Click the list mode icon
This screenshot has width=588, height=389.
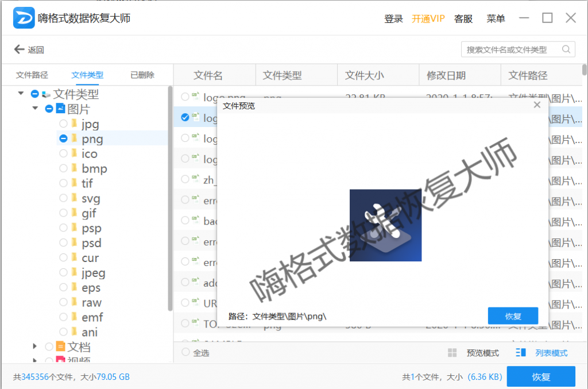520,352
